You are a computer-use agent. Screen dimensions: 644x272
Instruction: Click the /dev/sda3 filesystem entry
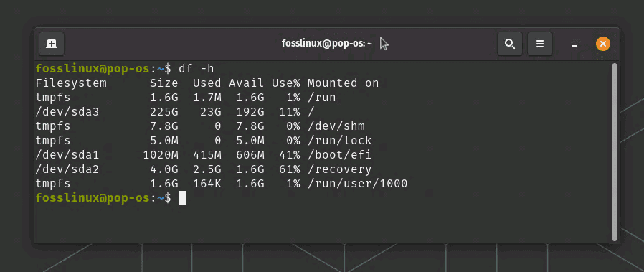tap(67, 112)
